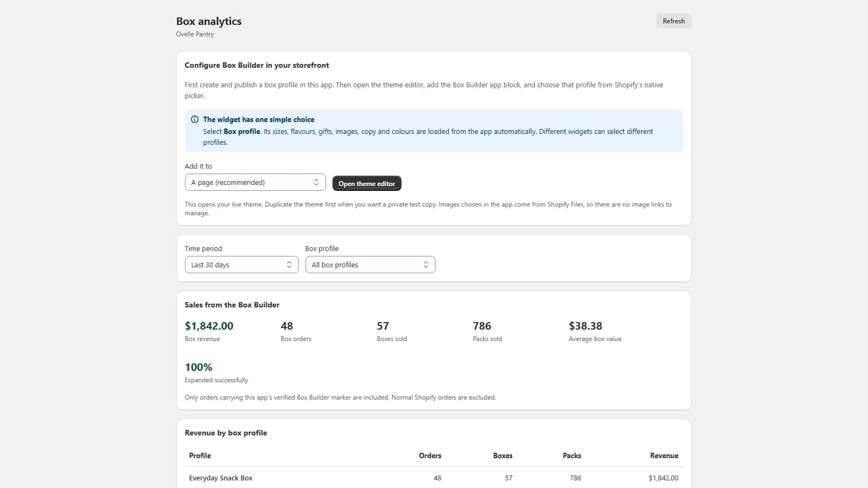Select the Everyday Snack Box row name
Image resolution: width=868 pixels, height=488 pixels.
click(x=221, y=478)
